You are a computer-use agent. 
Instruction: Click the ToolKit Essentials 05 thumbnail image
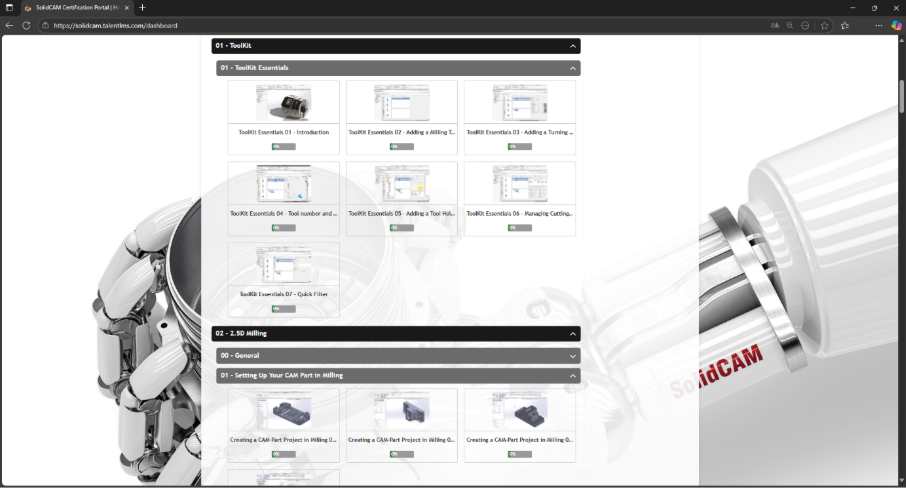point(401,184)
